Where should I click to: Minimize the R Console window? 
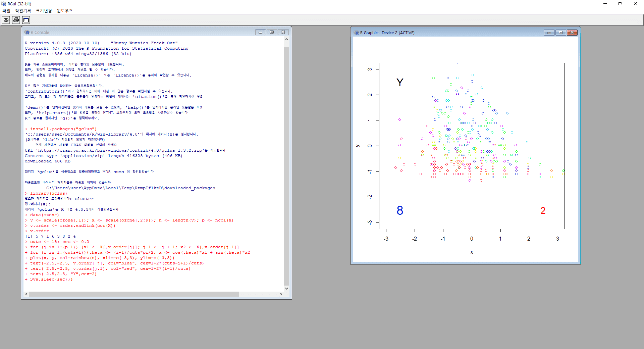(x=260, y=32)
